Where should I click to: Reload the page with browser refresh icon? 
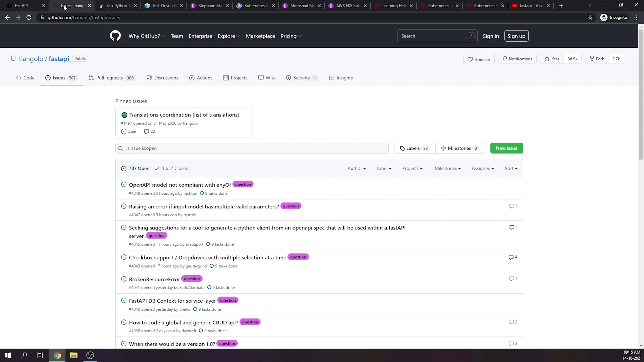29,17
